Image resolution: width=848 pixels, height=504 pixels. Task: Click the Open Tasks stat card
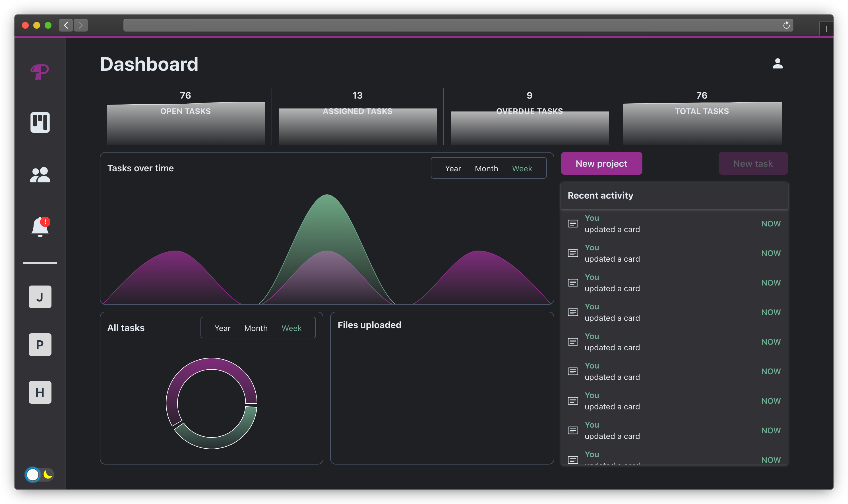(x=186, y=117)
